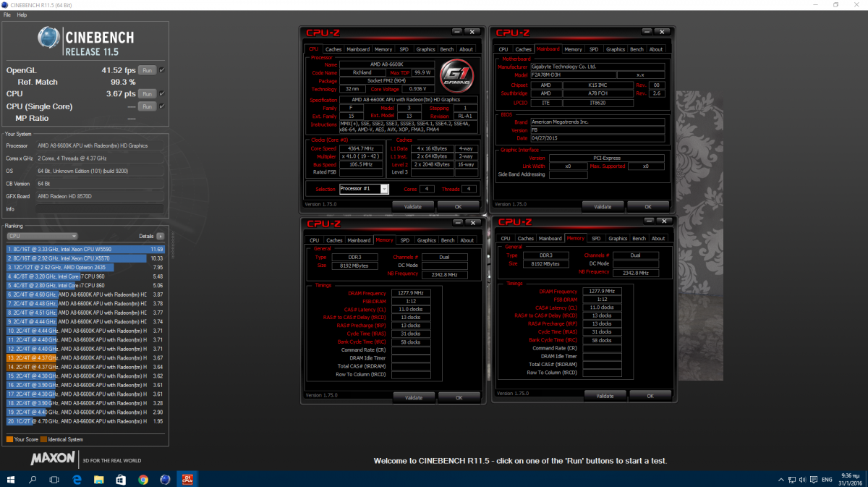This screenshot has height=487, width=868.
Task: Open File Explorer from taskbar
Action: (x=98, y=479)
